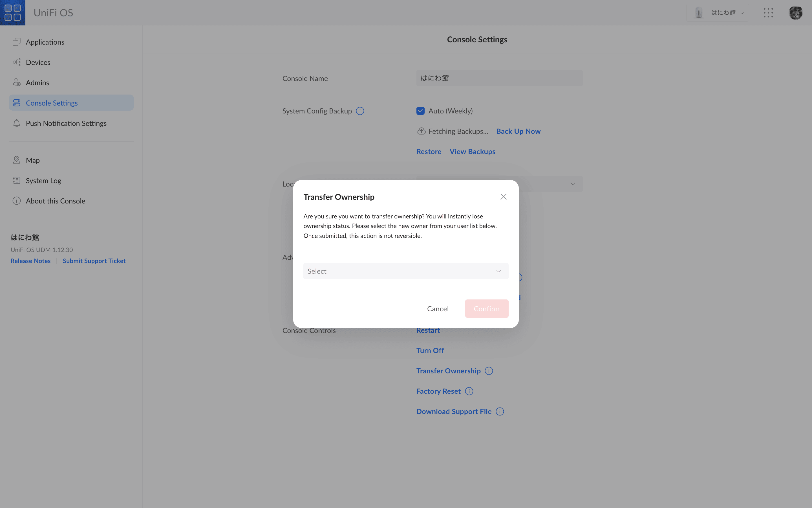Open the new owner Select dropdown
The image size is (812, 508).
[406, 271]
